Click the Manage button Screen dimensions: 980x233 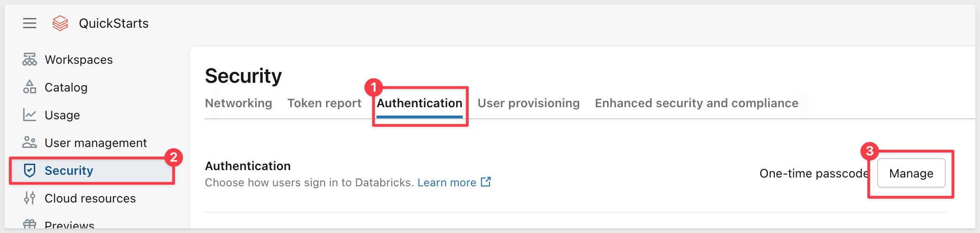tap(911, 173)
